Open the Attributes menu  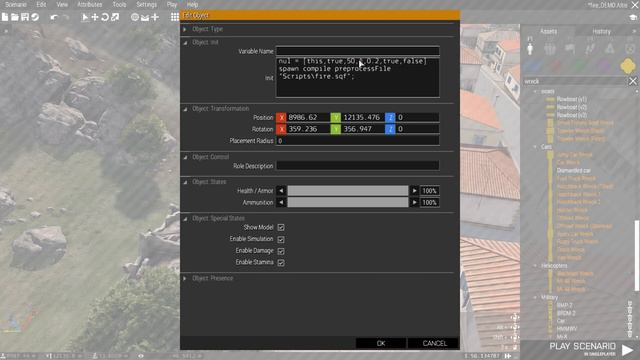(90, 4)
